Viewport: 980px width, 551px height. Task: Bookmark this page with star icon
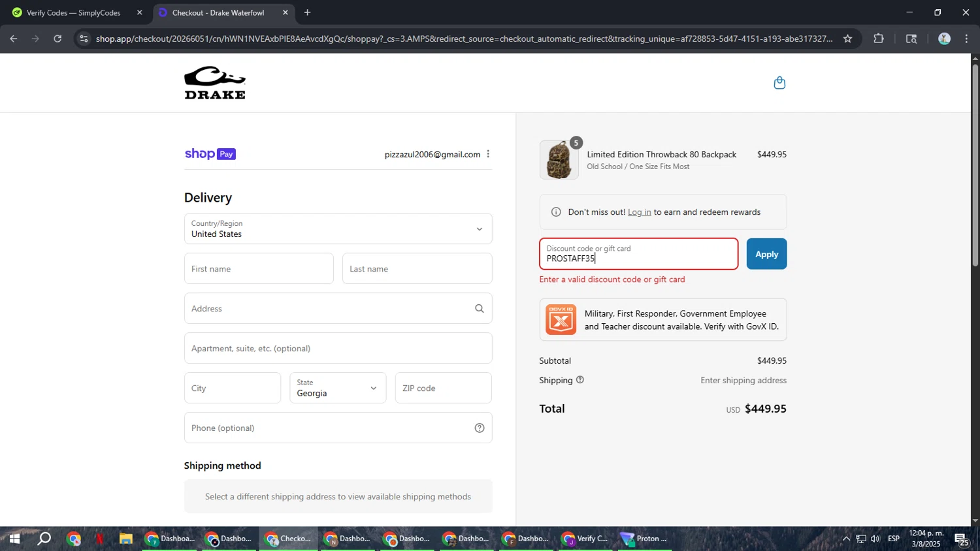pyautogui.click(x=847, y=39)
